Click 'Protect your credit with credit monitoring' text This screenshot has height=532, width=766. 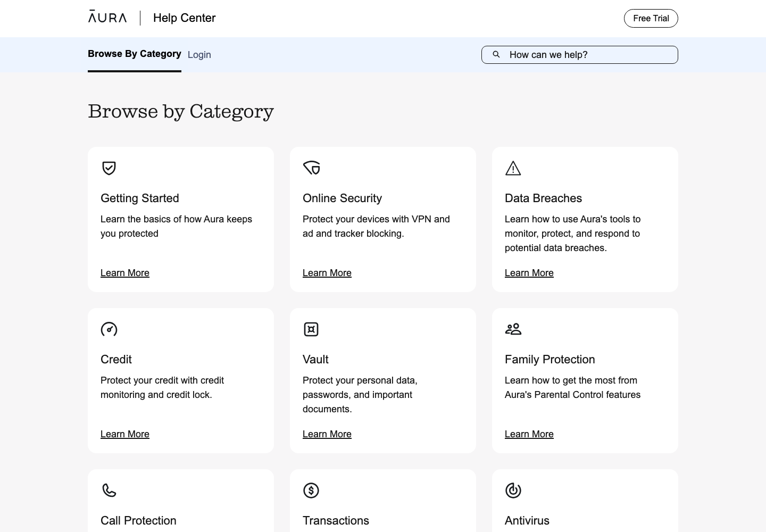point(162,387)
